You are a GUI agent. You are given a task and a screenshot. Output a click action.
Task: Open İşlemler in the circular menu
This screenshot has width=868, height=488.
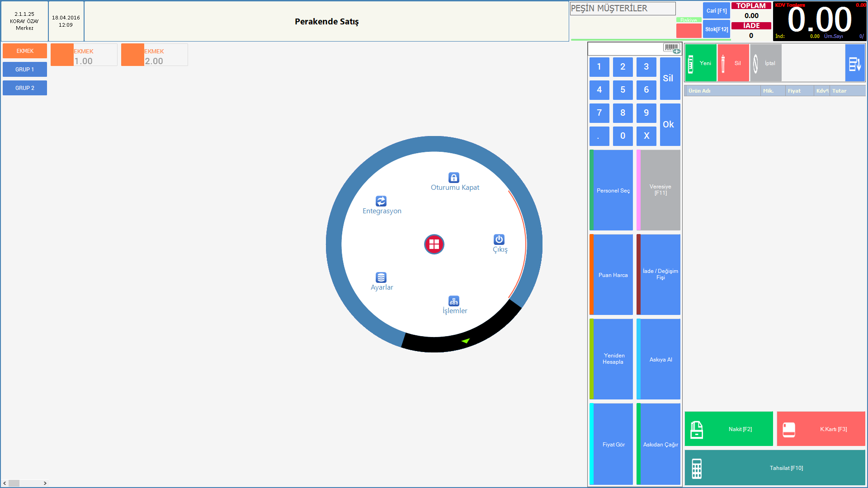click(x=454, y=301)
